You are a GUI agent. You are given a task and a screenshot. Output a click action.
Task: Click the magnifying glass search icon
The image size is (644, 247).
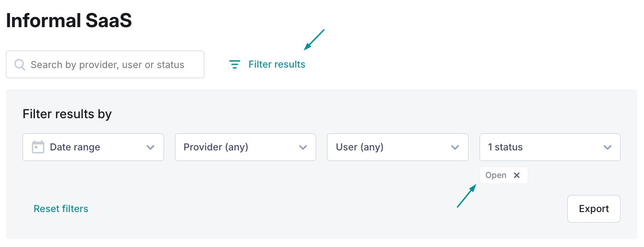coord(20,64)
